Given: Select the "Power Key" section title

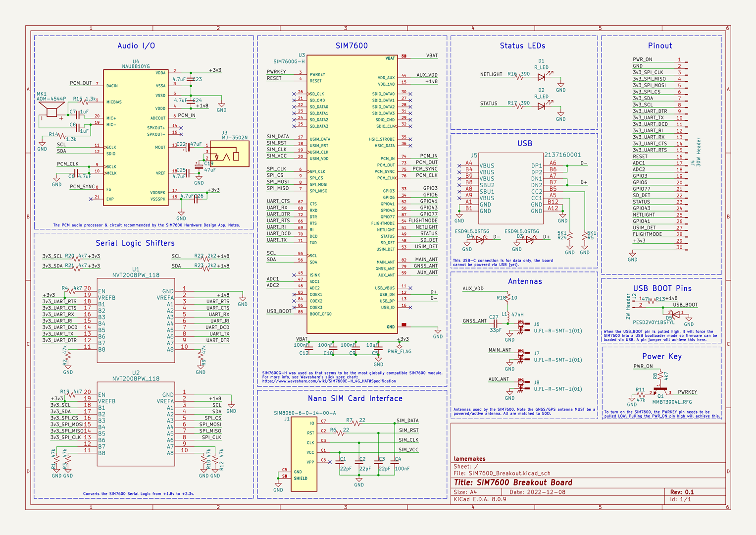Looking at the screenshot, I should click(662, 356).
